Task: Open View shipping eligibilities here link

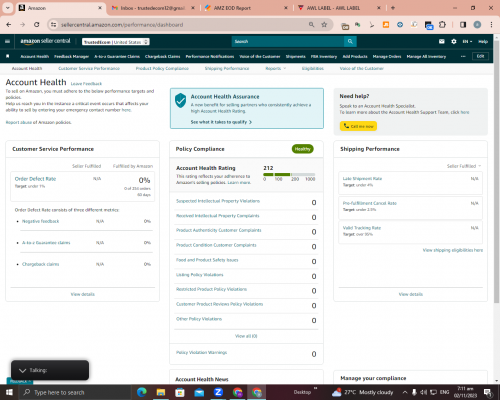Action: pos(453,250)
